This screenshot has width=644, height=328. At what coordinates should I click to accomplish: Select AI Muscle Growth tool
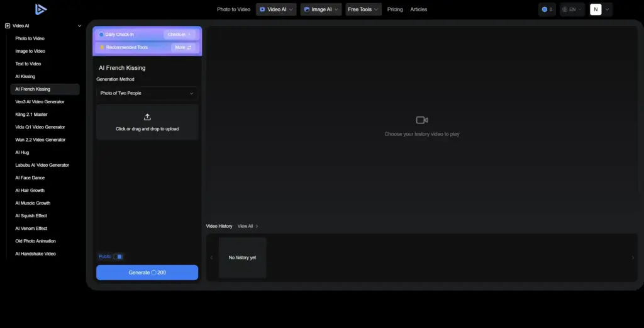point(33,203)
